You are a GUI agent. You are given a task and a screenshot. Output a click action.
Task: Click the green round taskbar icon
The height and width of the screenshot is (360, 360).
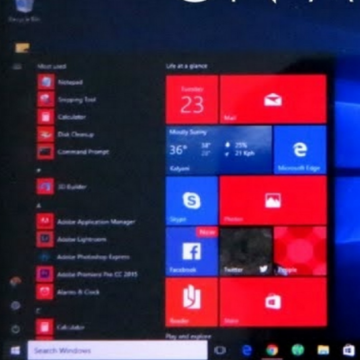(298, 350)
